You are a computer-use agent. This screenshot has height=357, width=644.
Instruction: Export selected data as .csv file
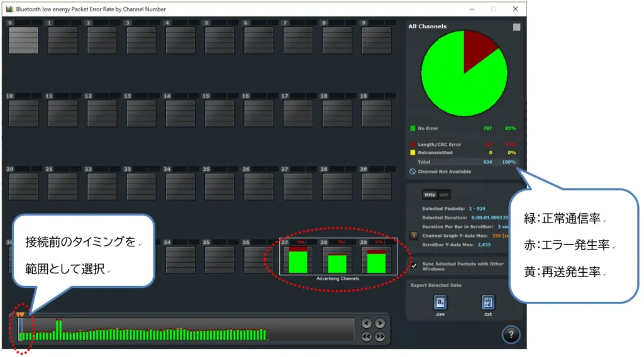click(x=440, y=303)
